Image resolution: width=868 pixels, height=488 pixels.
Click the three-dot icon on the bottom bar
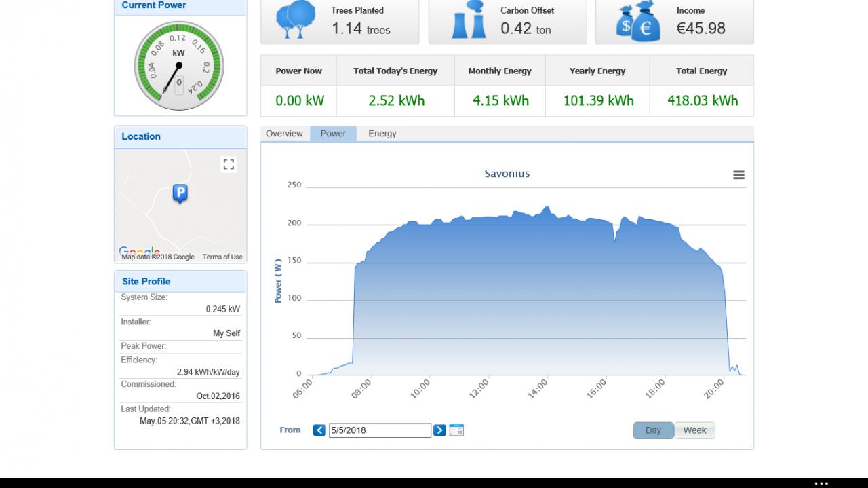tap(821, 483)
